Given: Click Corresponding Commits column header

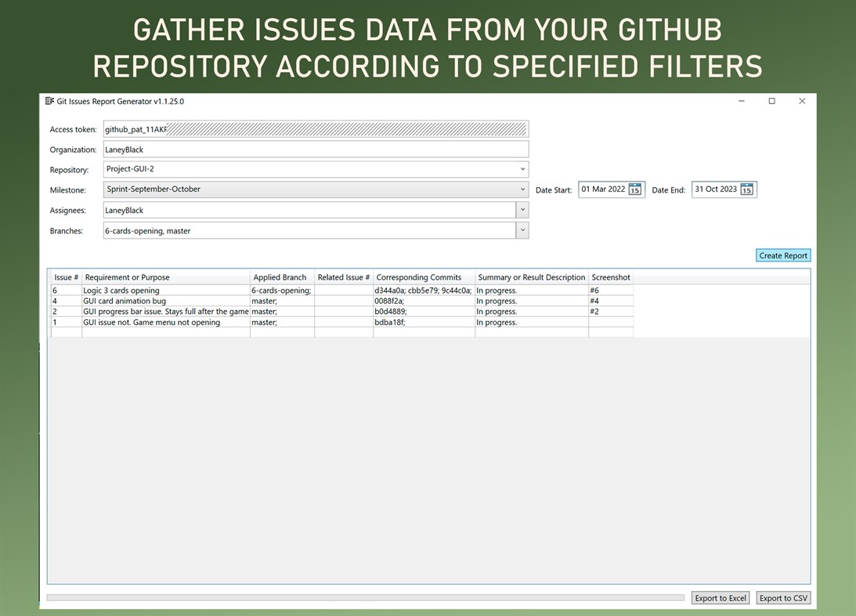Looking at the screenshot, I should (x=424, y=277).
